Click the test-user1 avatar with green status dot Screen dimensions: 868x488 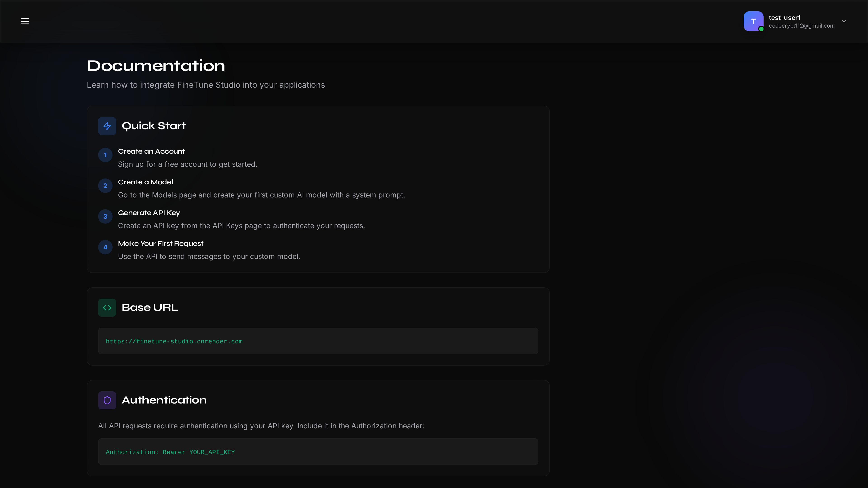[x=753, y=21]
